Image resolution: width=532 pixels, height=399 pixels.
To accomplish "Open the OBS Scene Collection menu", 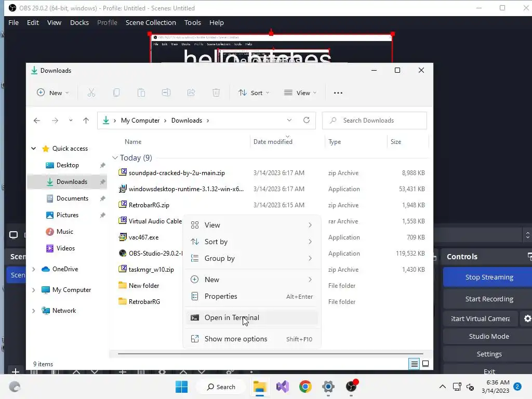I will pos(151,23).
